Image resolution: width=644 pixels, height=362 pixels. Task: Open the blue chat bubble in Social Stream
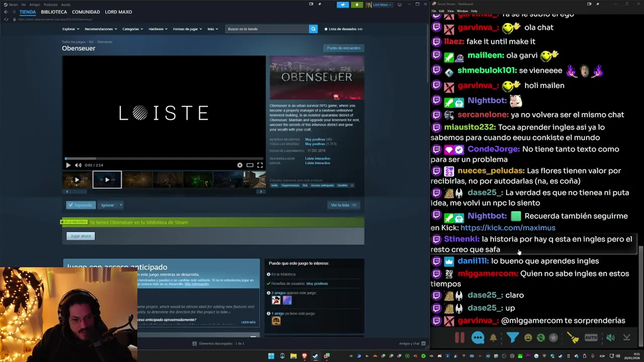[x=478, y=338]
